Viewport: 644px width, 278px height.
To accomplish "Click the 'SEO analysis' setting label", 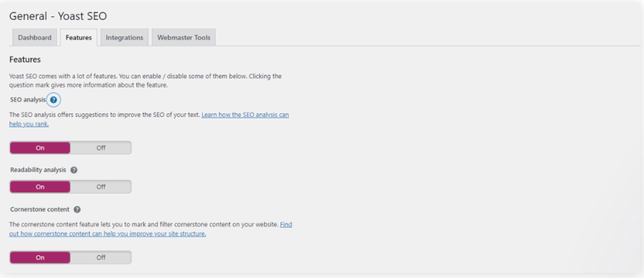I will pos(27,100).
